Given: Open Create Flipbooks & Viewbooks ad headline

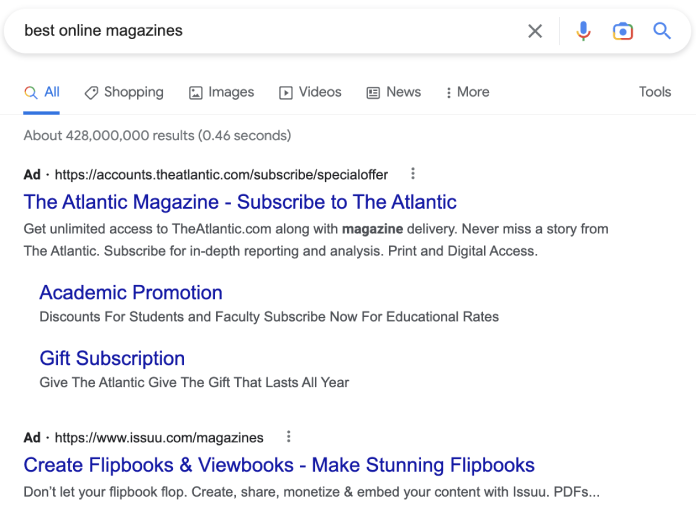Looking at the screenshot, I should (279, 465).
